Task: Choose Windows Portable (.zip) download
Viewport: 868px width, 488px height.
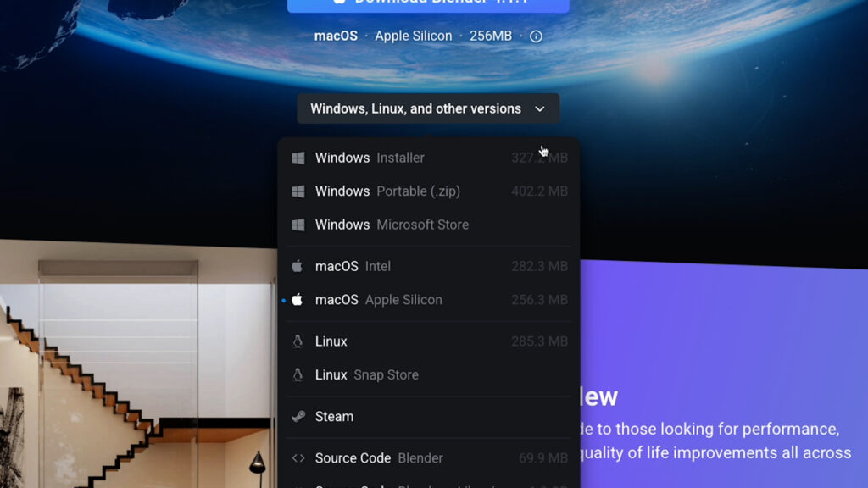Action: (x=429, y=191)
